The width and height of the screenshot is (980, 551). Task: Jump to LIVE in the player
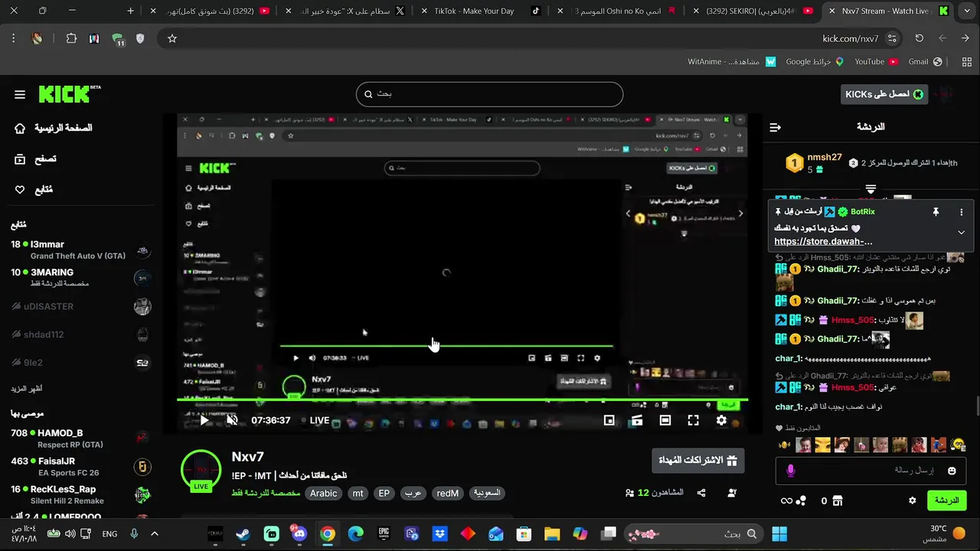(x=315, y=420)
